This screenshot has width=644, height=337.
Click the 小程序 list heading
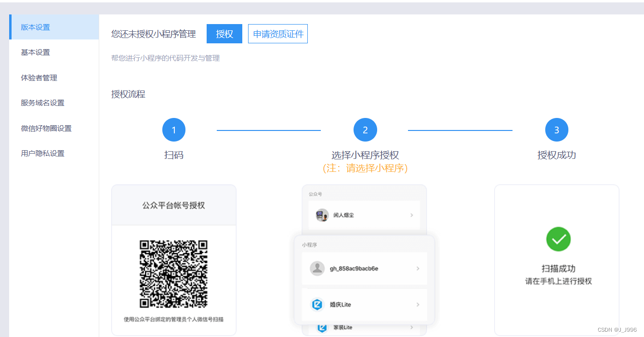(309, 245)
